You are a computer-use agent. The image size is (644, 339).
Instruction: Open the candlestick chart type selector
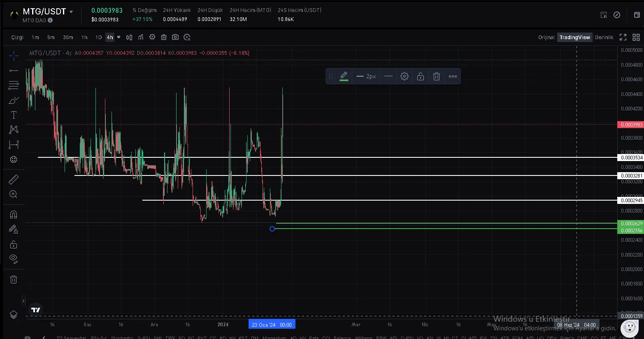tap(129, 37)
